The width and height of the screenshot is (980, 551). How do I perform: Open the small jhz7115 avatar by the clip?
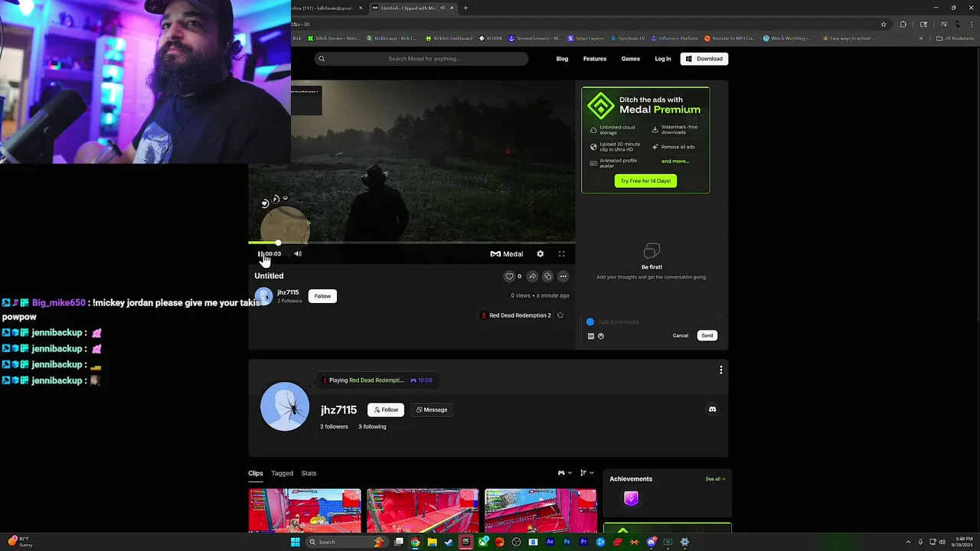click(x=263, y=296)
